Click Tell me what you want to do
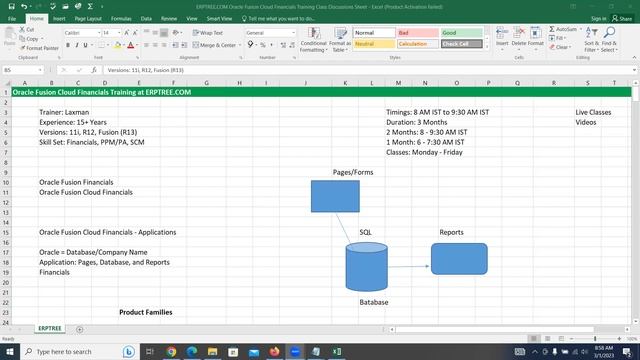 pos(278,19)
